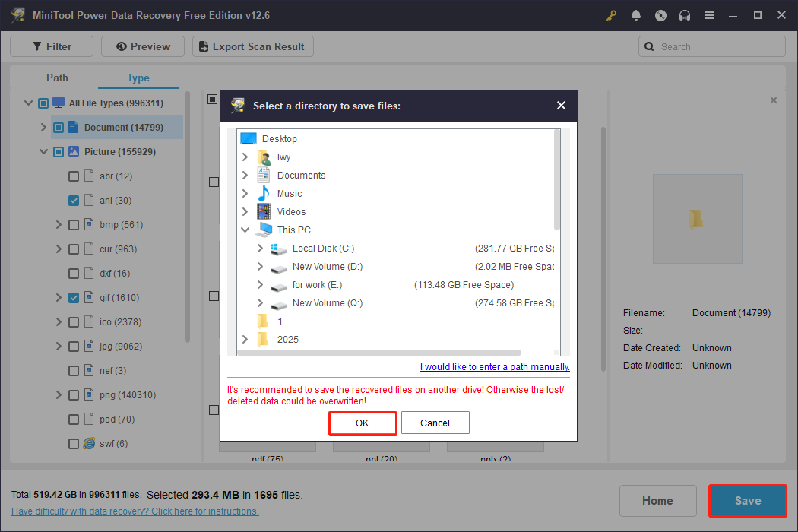Click the key registration icon in title bar
Viewport: 798px width, 532px height.
point(611,15)
